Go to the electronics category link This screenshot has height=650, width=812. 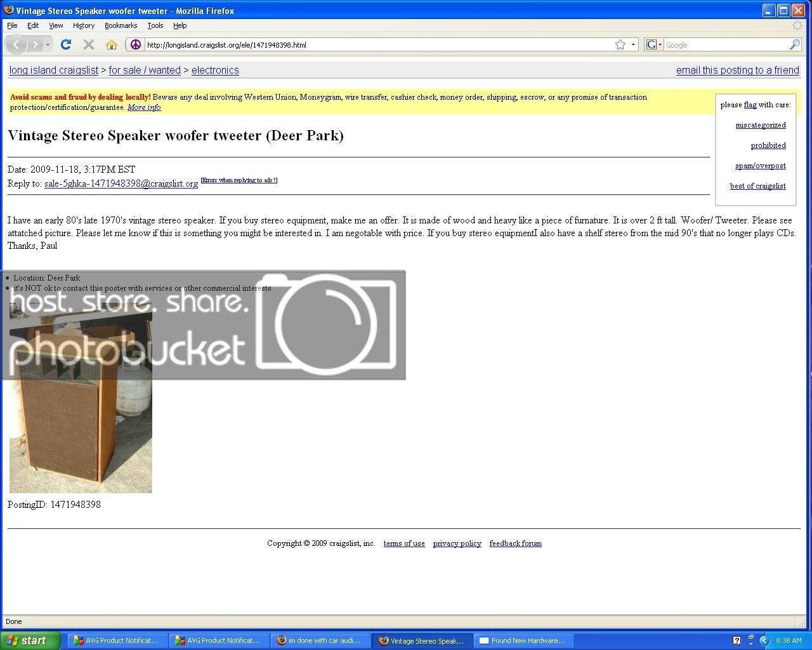215,70
